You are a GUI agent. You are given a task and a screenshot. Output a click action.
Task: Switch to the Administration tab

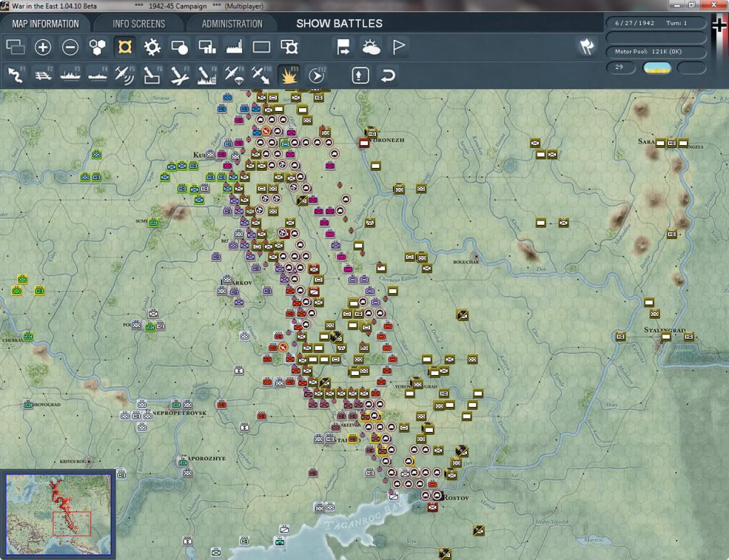point(232,23)
